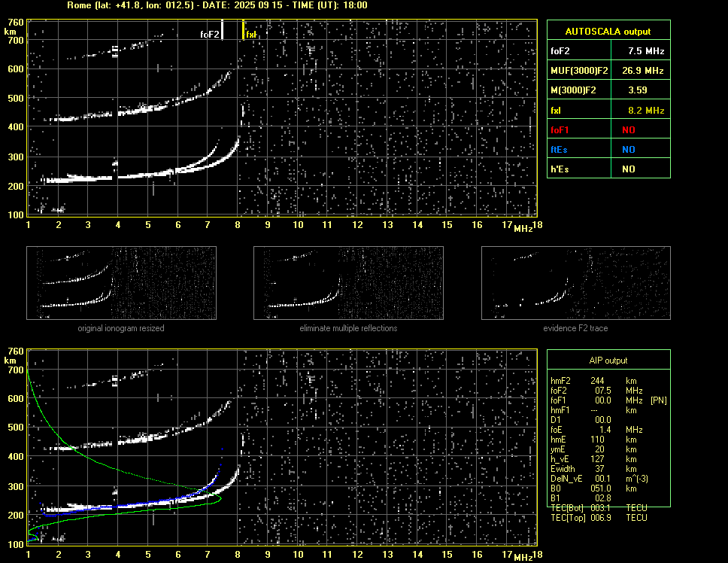
Task: Click the B1 02.8 row
Action: click(581, 498)
